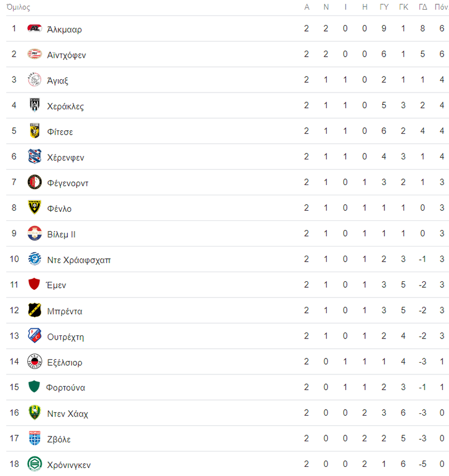Click the ΓΥ goals-for column header

(x=384, y=7)
